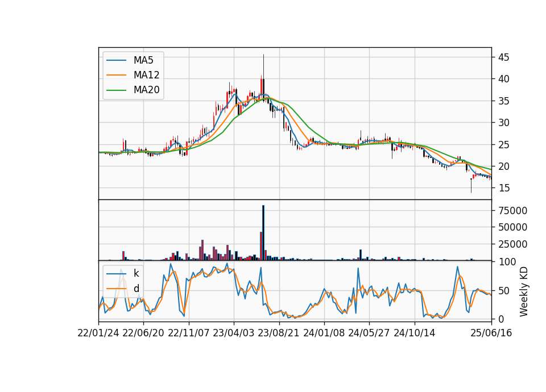The height and width of the screenshot is (392, 546).
Task: Click the 24/01/08 date tick label
Action: (x=324, y=333)
